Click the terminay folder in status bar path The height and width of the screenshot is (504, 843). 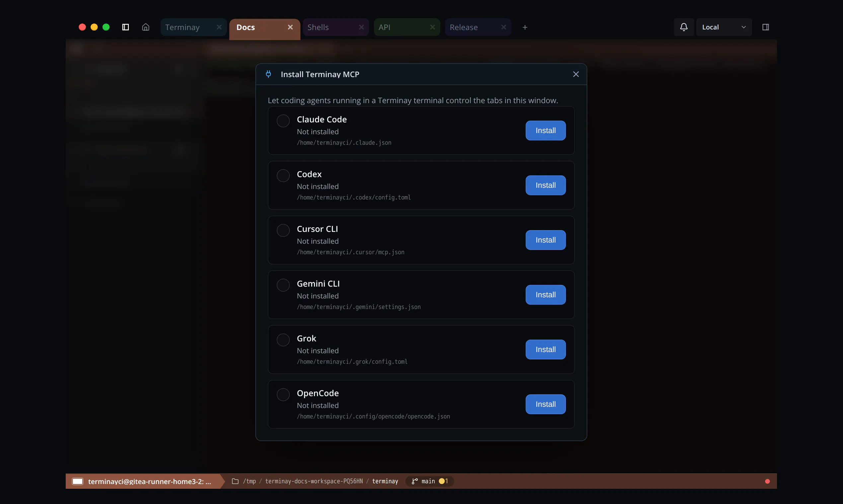(x=385, y=481)
